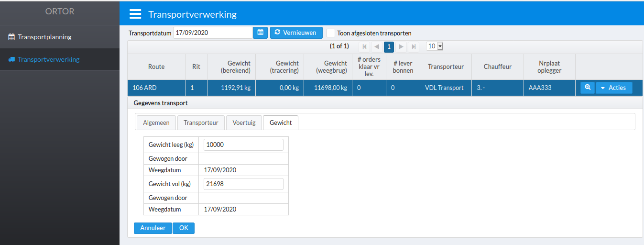Switch to the Voertuig tab
This screenshot has height=245, width=644.
pyautogui.click(x=244, y=122)
